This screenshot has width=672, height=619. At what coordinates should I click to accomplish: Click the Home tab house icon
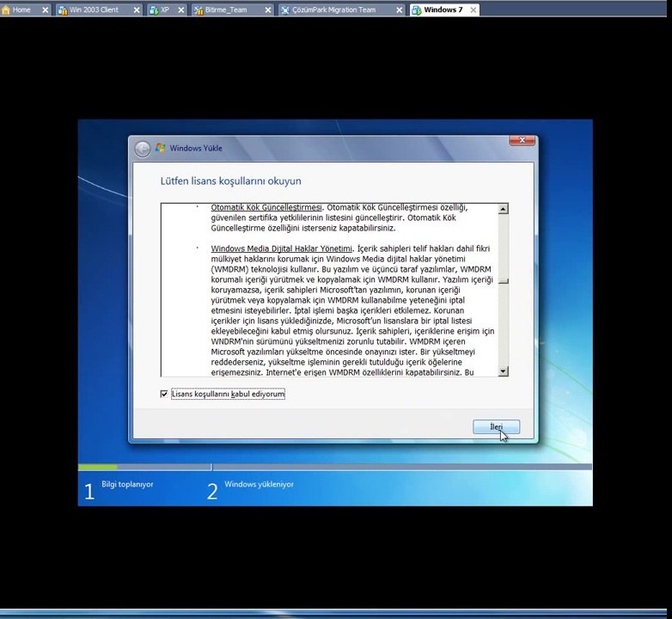[6, 9]
